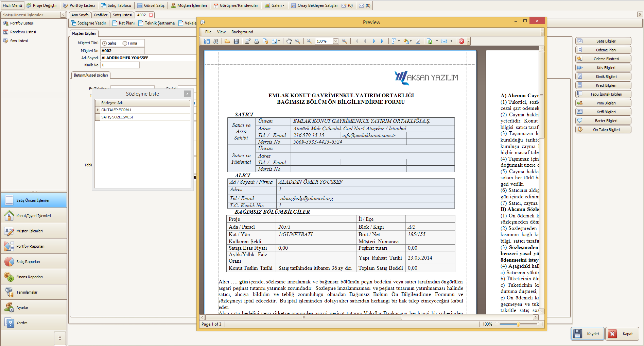Click the quick Print icon in Preview
Screen dimensions: 644x346
[x=257, y=41]
